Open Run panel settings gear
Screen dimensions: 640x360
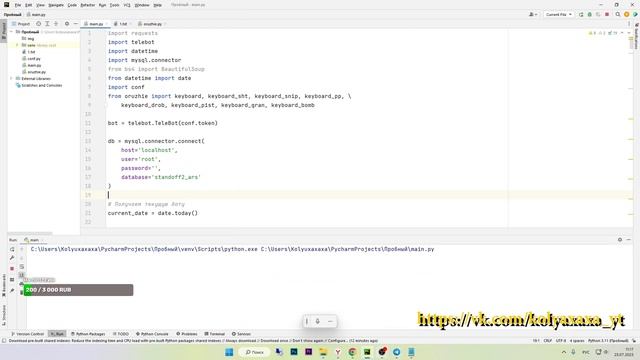620,240
